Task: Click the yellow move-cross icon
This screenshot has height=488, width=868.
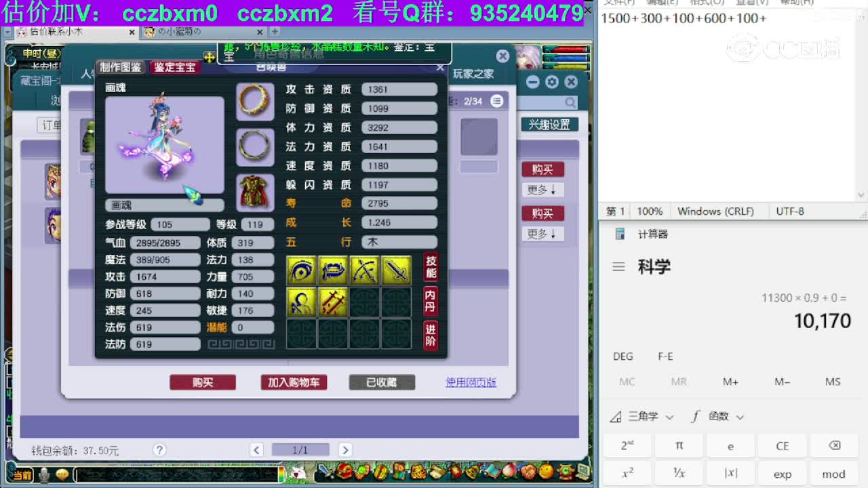Action: click(x=210, y=58)
